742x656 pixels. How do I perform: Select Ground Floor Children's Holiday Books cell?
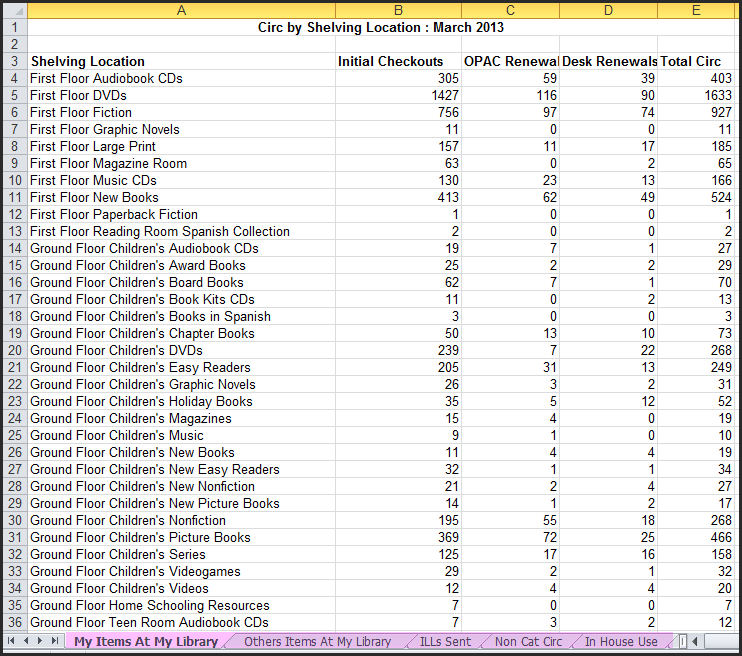[181, 401]
